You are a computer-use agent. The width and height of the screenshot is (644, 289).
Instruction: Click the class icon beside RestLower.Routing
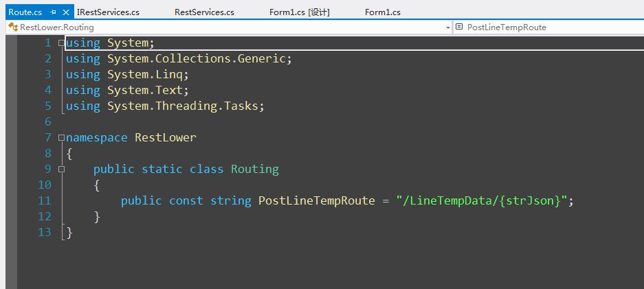(x=13, y=27)
